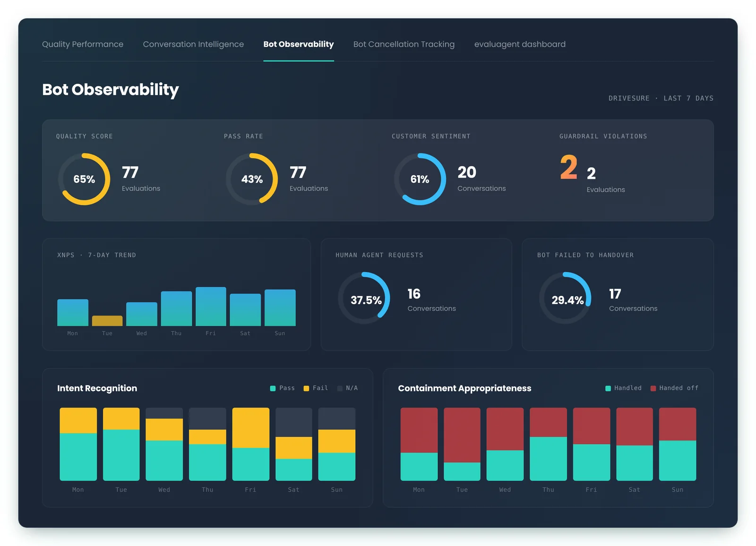Click the 43% Pass Rate gauge
The height and width of the screenshot is (546, 756).
pyautogui.click(x=252, y=179)
